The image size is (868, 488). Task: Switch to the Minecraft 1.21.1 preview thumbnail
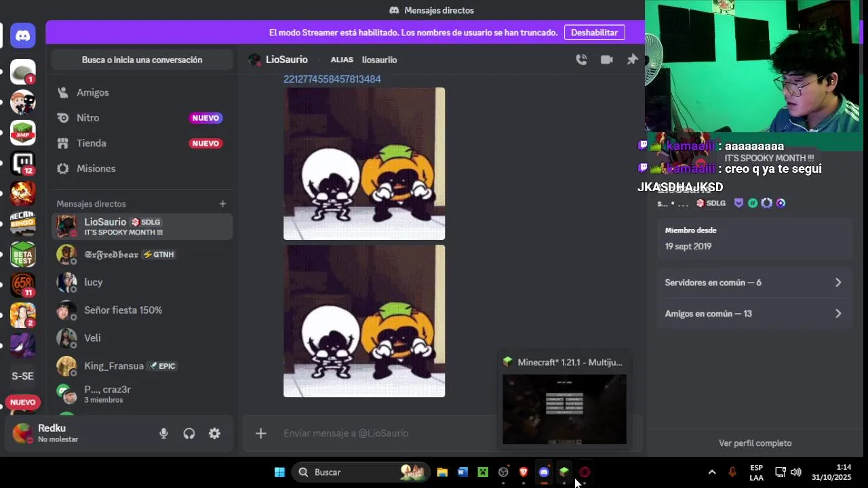(564, 409)
